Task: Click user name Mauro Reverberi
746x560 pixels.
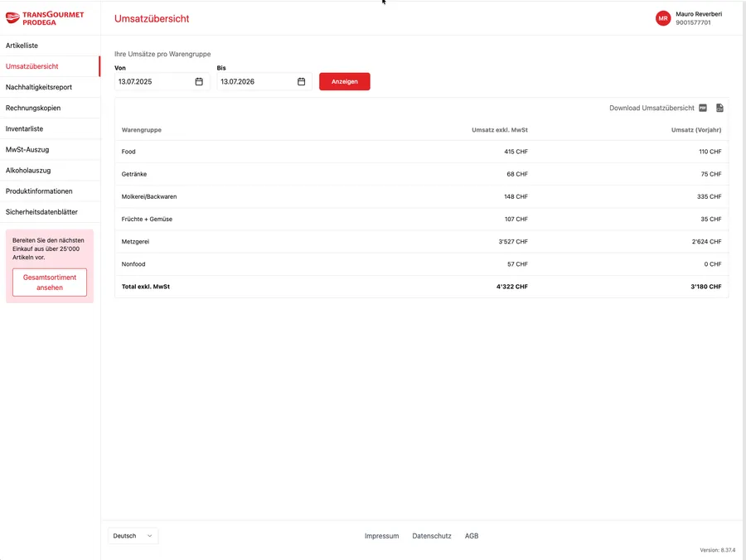Action: pyautogui.click(x=699, y=14)
